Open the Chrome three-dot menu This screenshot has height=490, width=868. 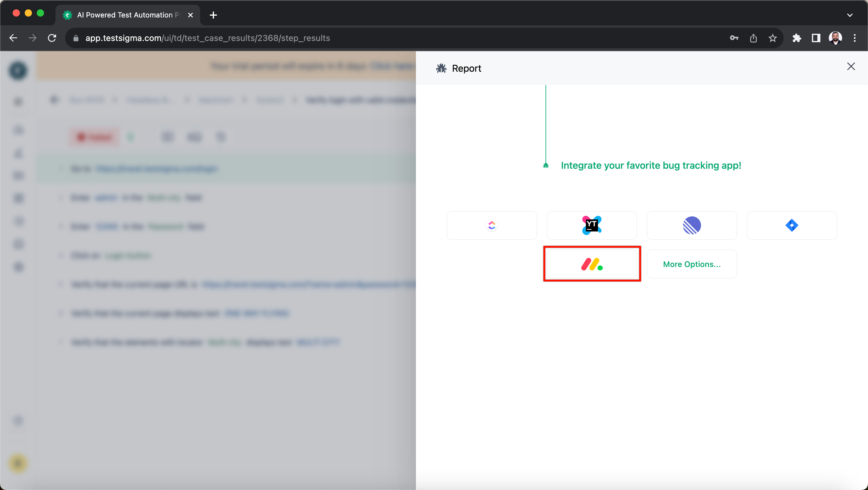click(x=854, y=38)
